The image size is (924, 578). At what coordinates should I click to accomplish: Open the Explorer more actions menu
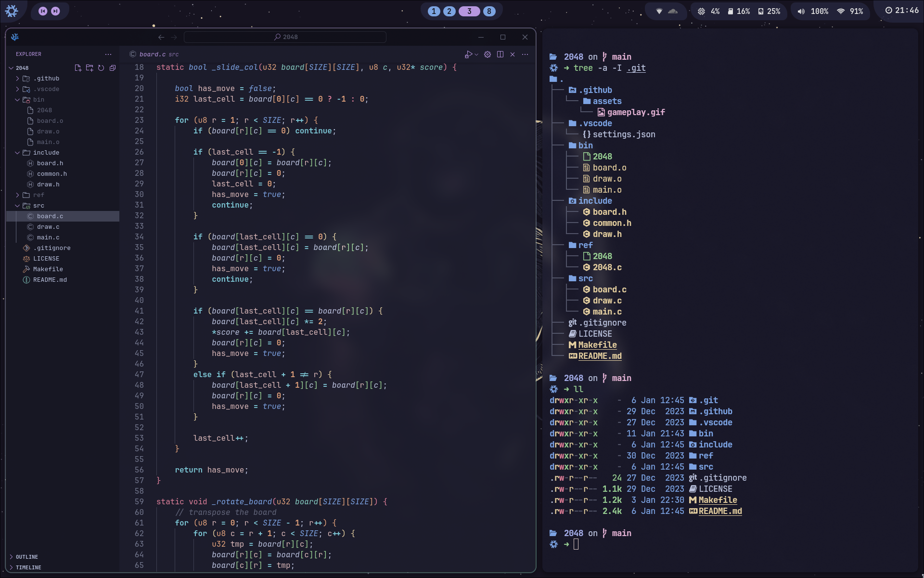tap(108, 54)
